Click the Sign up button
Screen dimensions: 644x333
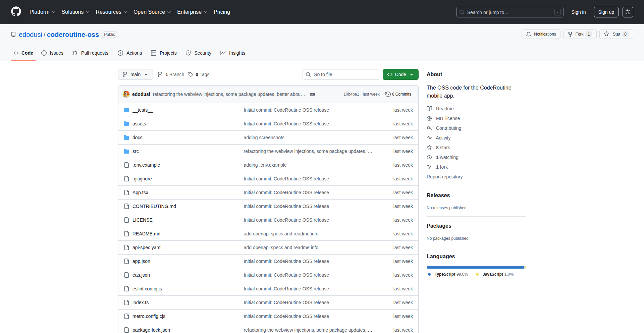coord(606,12)
